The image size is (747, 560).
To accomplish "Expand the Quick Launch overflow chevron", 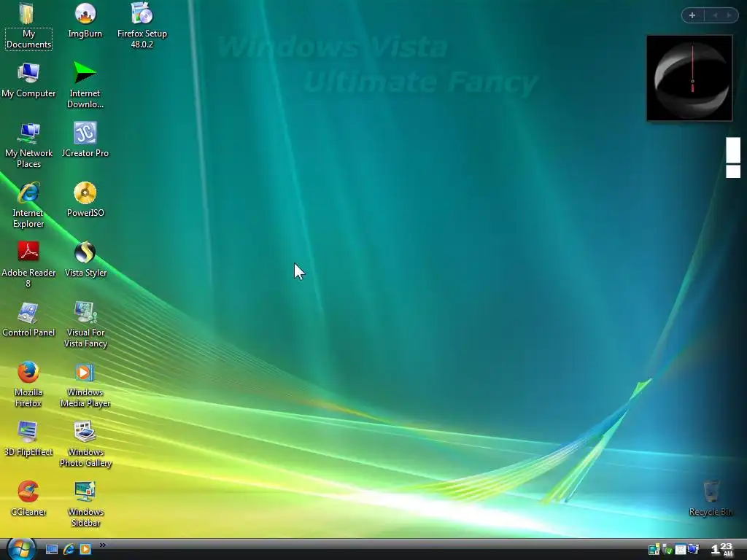I will [102, 545].
